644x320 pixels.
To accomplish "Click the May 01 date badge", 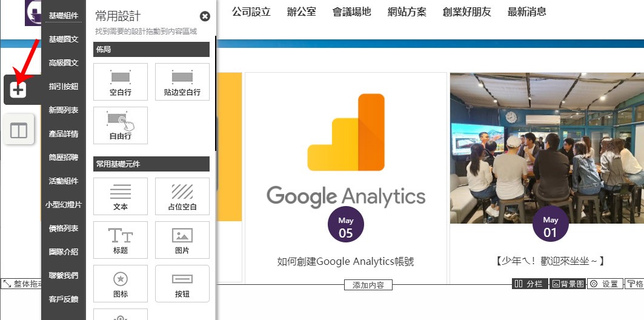I will tap(550, 224).
